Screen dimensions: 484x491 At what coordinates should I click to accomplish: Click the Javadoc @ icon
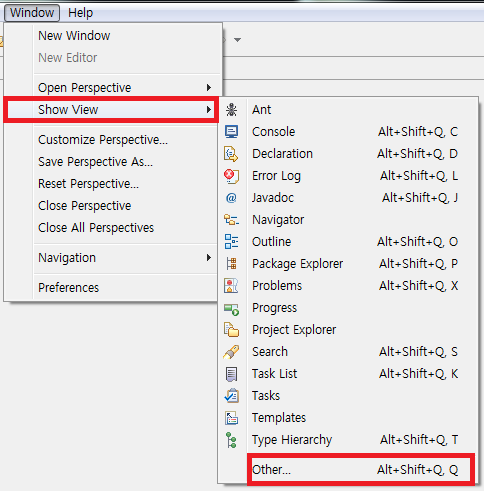click(231, 198)
